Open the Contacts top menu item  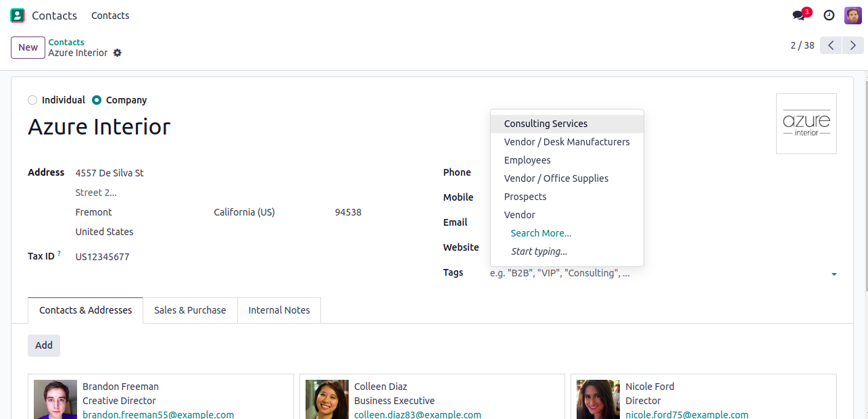[x=110, y=16]
